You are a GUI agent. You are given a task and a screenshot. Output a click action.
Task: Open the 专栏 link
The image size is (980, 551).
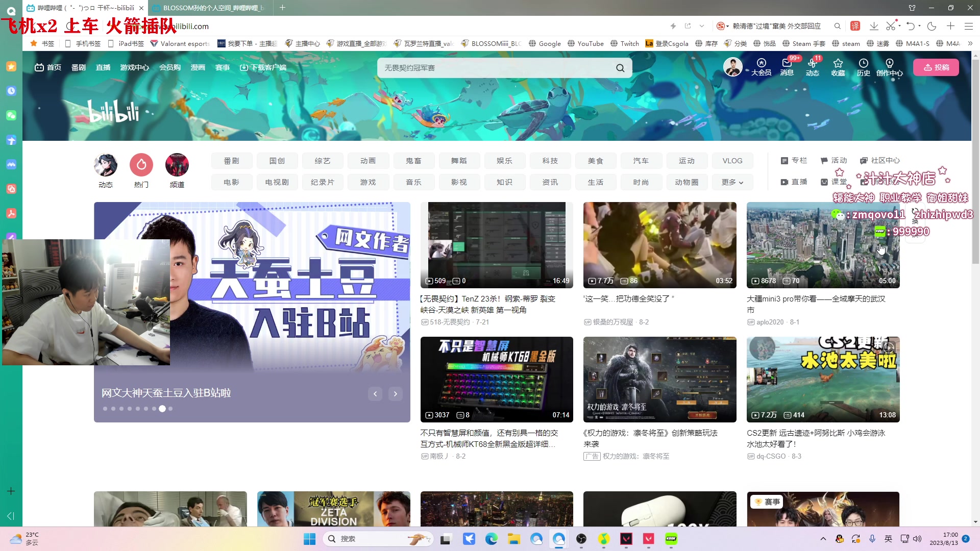coord(794,160)
